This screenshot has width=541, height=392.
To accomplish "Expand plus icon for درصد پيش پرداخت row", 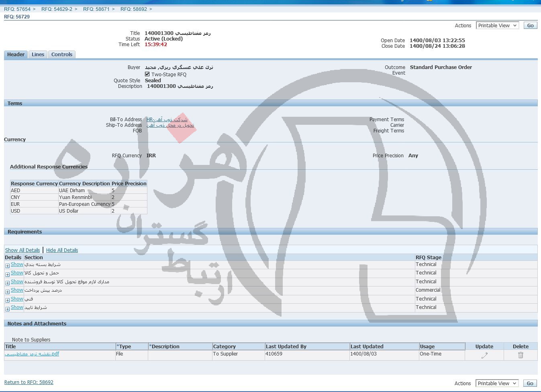I will 7,291.
